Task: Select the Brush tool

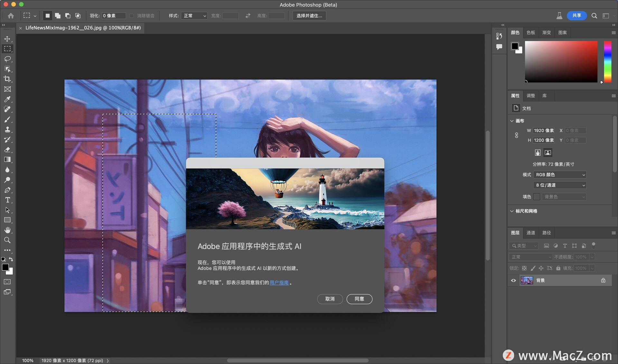Action: [8, 119]
